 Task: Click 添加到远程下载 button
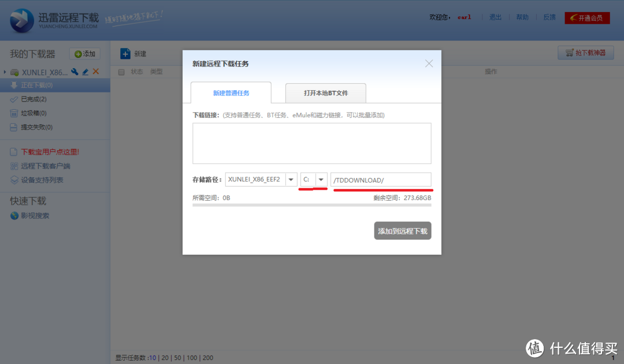(x=402, y=231)
